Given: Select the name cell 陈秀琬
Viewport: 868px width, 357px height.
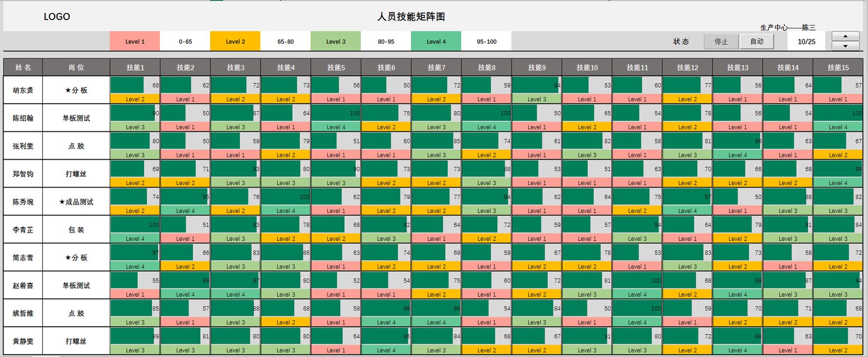Looking at the screenshot, I should [23, 202].
